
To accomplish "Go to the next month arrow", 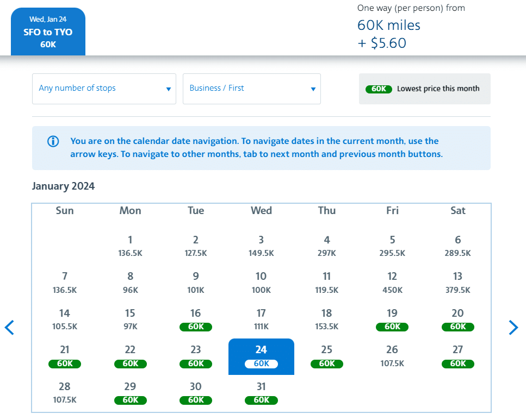I will [x=513, y=327].
